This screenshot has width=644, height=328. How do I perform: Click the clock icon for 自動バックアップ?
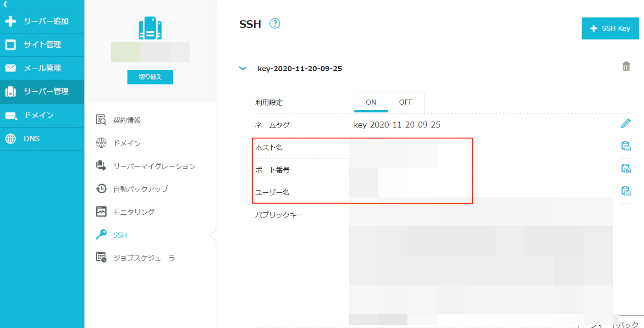coord(101,189)
